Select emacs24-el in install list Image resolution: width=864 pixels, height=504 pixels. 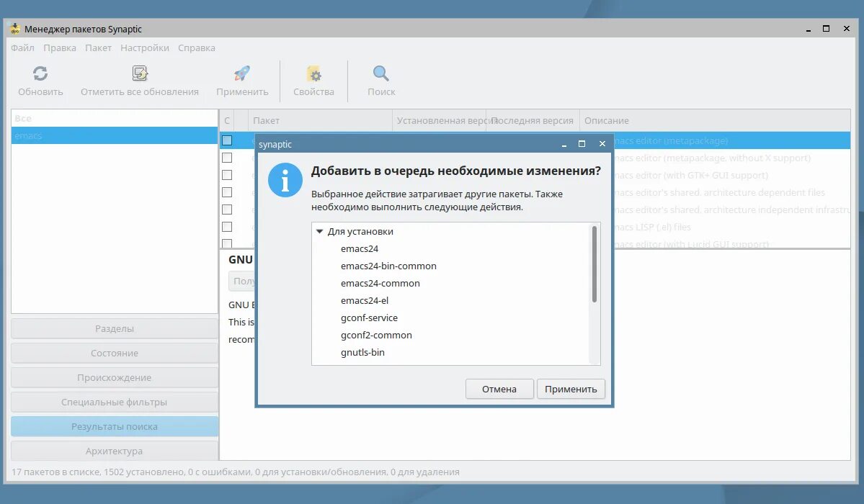[x=364, y=300]
